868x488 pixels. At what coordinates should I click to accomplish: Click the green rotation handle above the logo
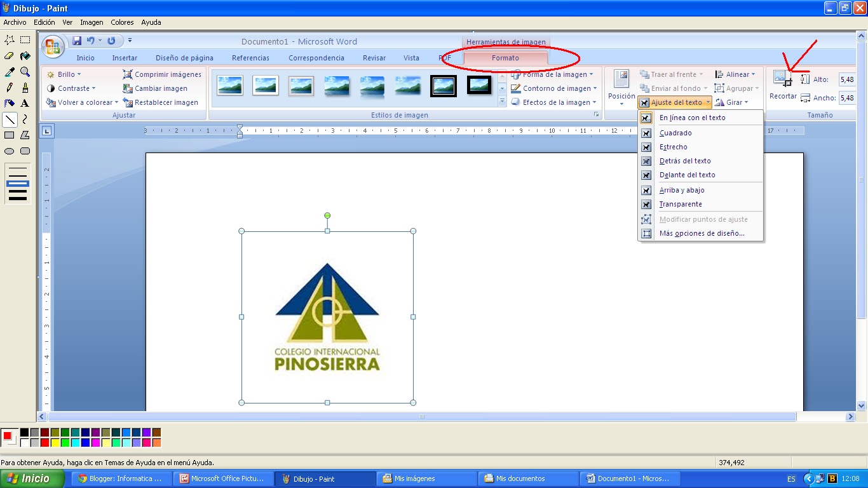coord(327,215)
